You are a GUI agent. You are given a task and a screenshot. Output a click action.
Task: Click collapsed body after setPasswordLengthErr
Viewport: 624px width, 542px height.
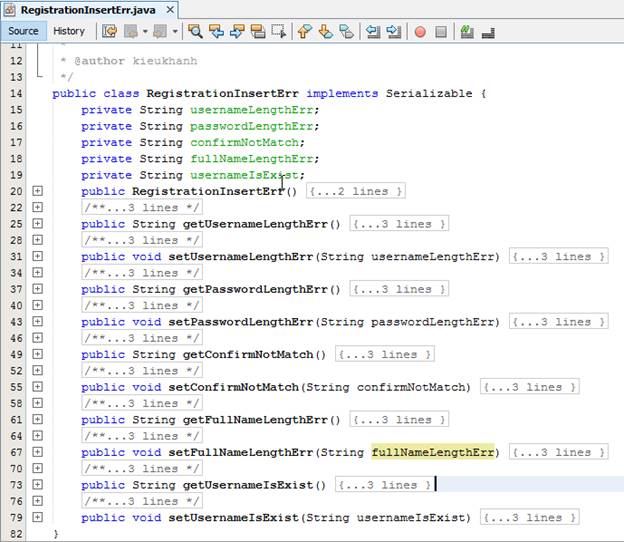(x=559, y=322)
